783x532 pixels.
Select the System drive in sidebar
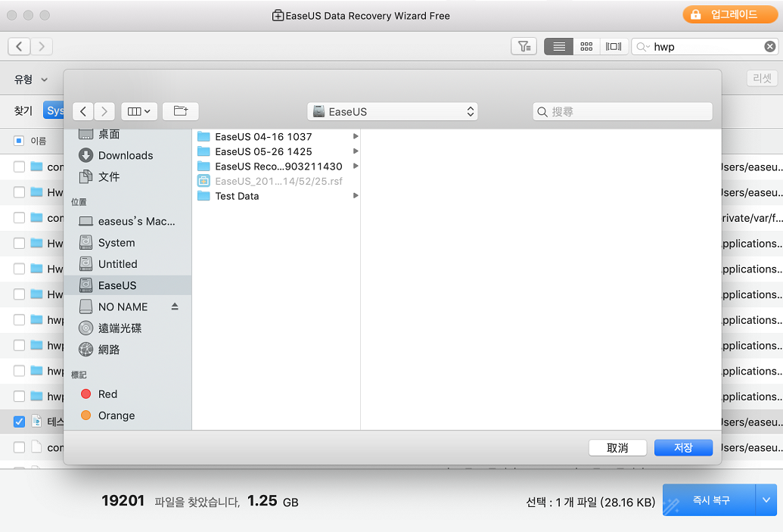127,243
